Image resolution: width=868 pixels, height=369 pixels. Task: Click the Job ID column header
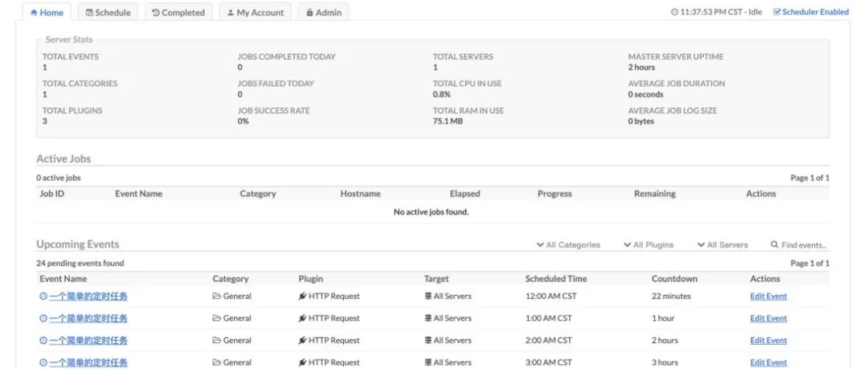(x=51, y=194)
